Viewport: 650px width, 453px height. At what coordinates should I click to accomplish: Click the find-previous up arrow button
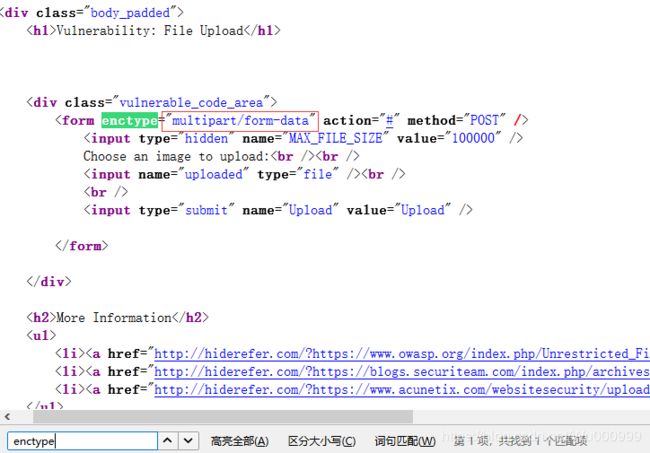167,441
